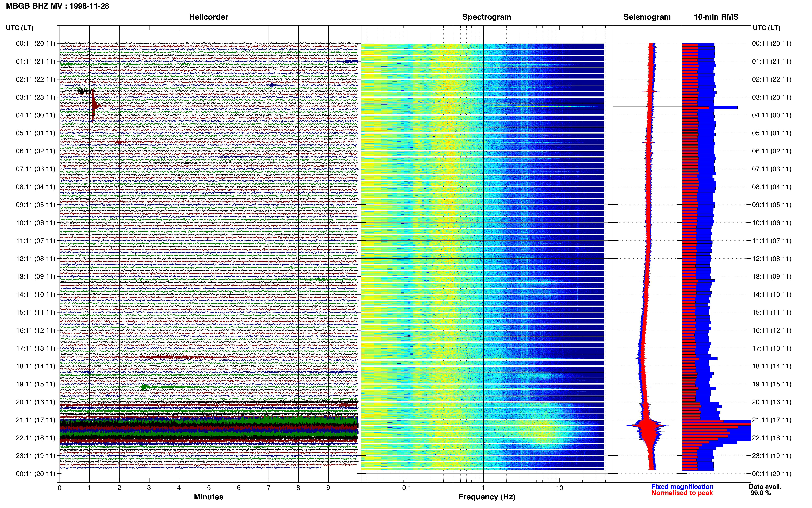Screen dimensions: 812x508
Task: Click the right time label '17:11 (13:11)'
Action: [772, 348]
